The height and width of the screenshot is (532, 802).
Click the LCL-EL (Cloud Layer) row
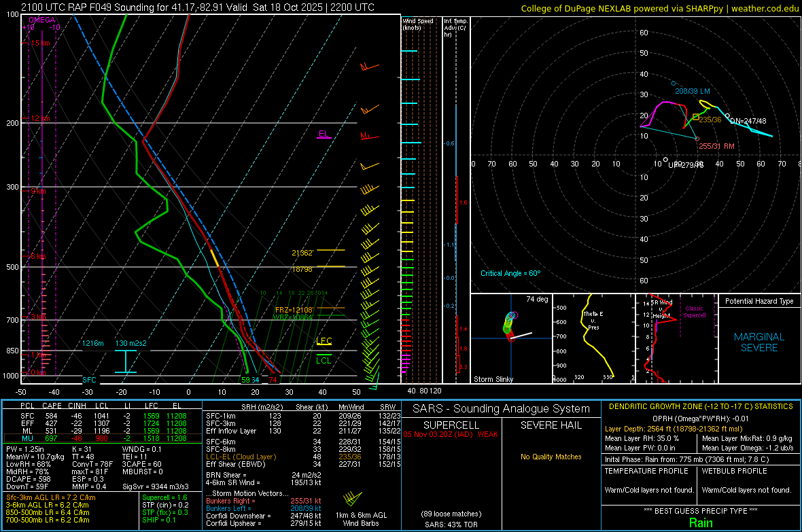coord(303,457)
